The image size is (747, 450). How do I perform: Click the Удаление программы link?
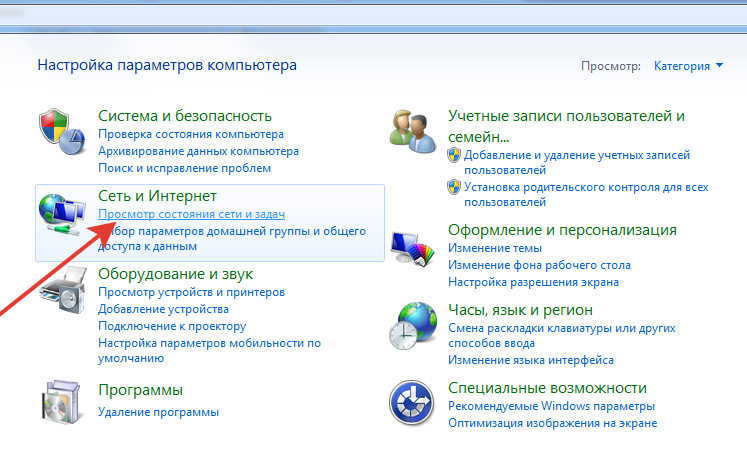click(159, 412)
